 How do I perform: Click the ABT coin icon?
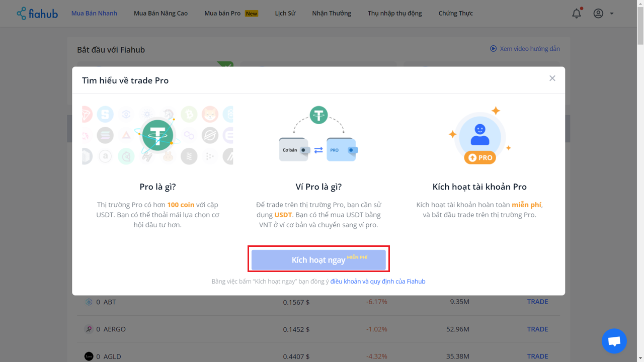(89, 302)
